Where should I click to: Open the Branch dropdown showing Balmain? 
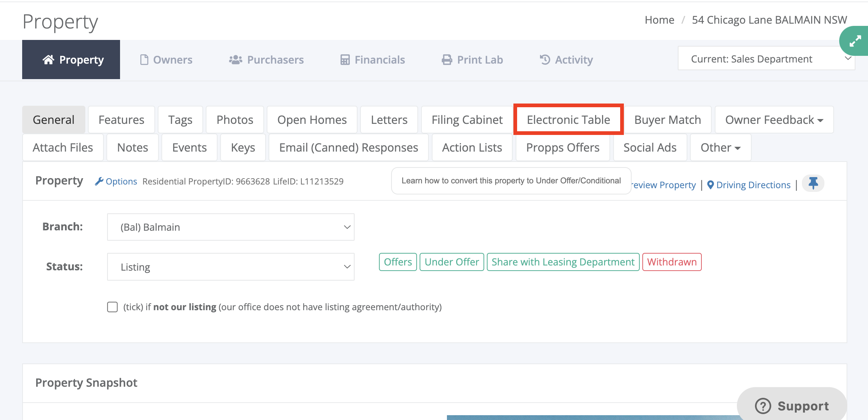230,227
